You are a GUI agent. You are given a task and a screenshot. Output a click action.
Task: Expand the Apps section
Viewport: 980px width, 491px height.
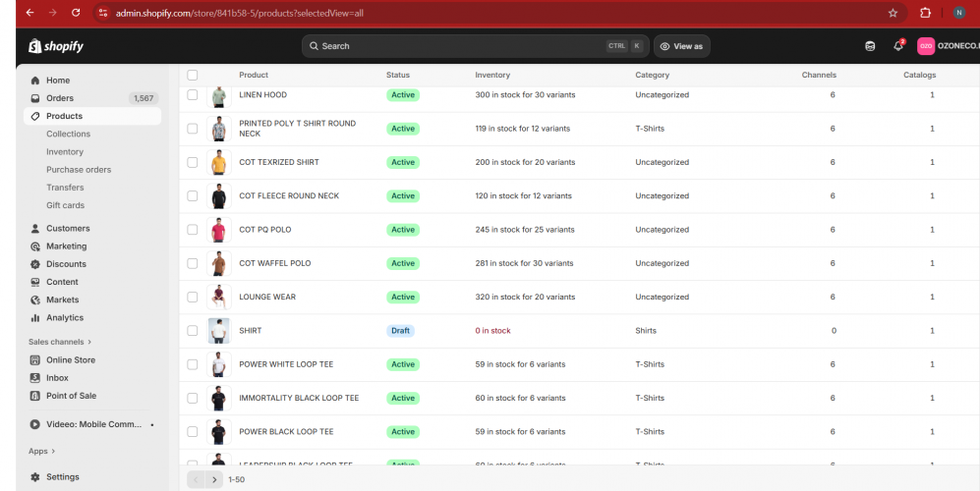coord(42,451)
